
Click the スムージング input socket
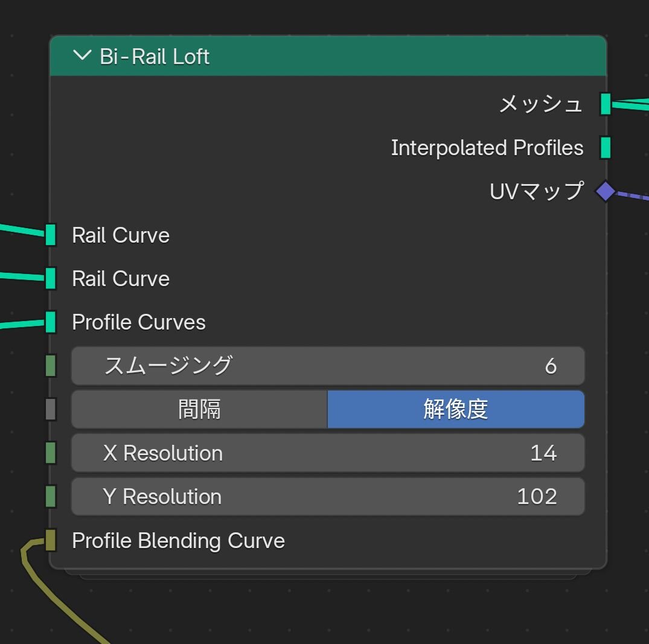click(x=51, y=366)
